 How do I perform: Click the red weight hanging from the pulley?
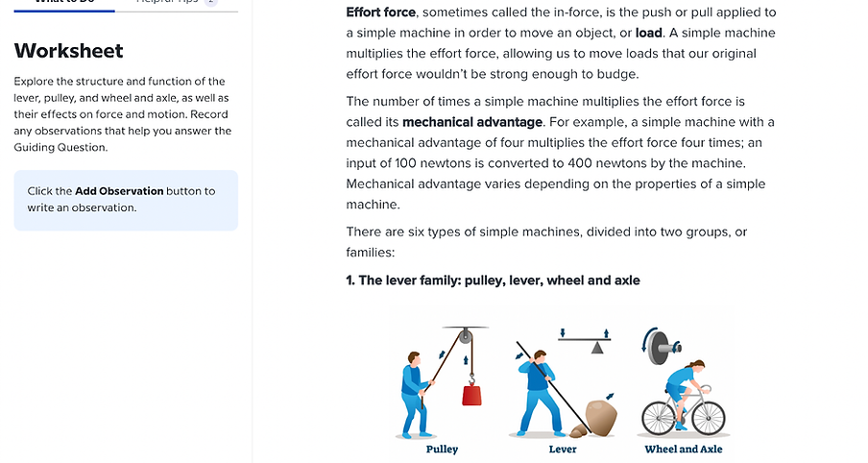471,395
